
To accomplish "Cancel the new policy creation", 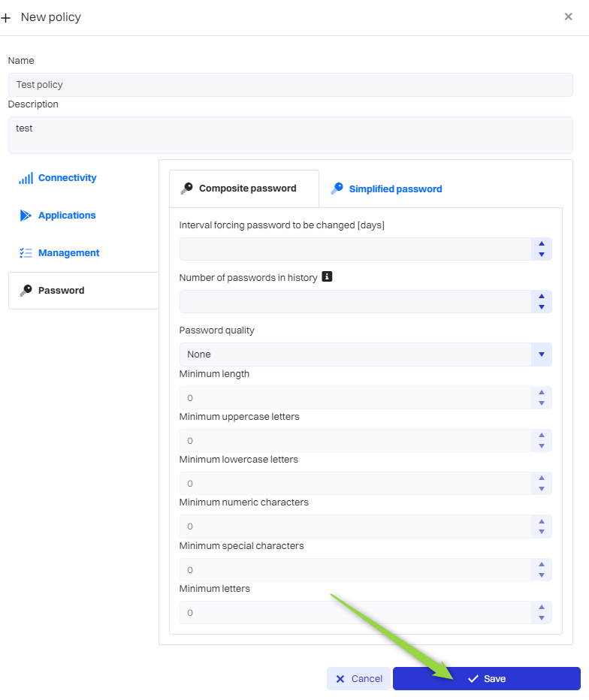I will point(358,679).
